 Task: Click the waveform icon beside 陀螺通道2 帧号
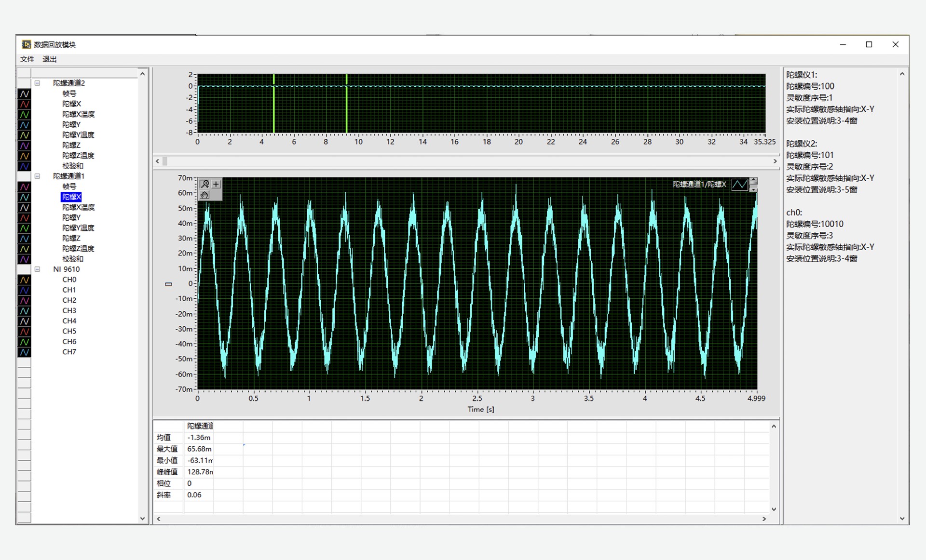(24, 94)
